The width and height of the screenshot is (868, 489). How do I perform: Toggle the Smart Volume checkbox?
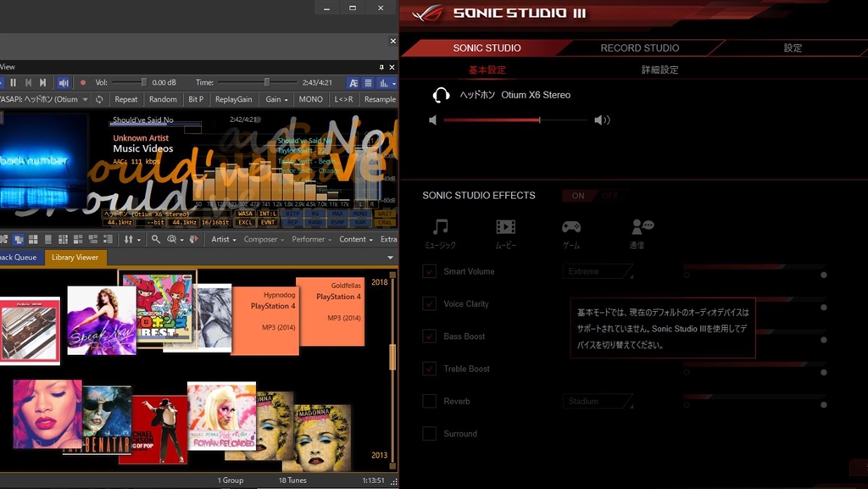[430, 272]
